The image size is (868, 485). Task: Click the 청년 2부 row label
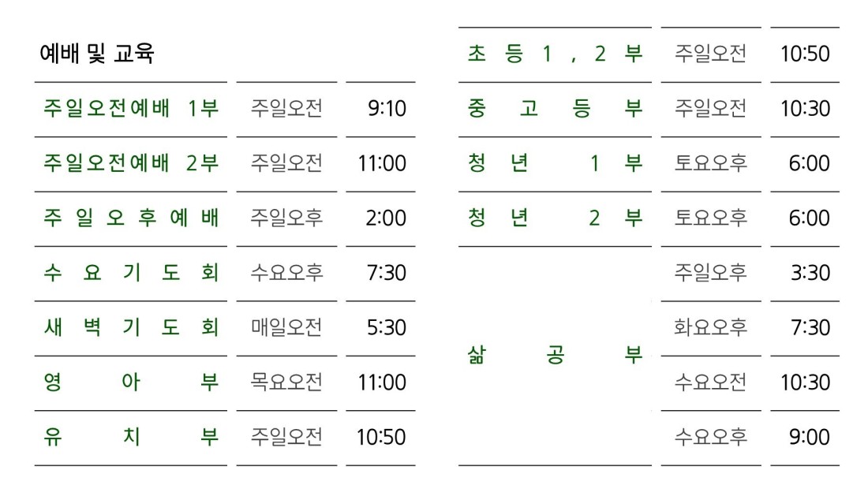tap(556, 218)
